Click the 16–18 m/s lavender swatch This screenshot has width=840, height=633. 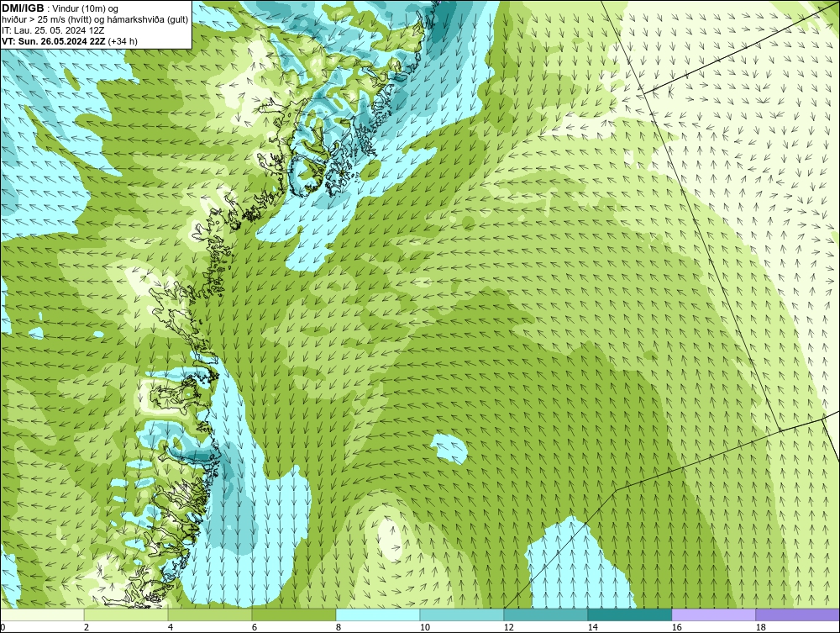pos(713,615)
